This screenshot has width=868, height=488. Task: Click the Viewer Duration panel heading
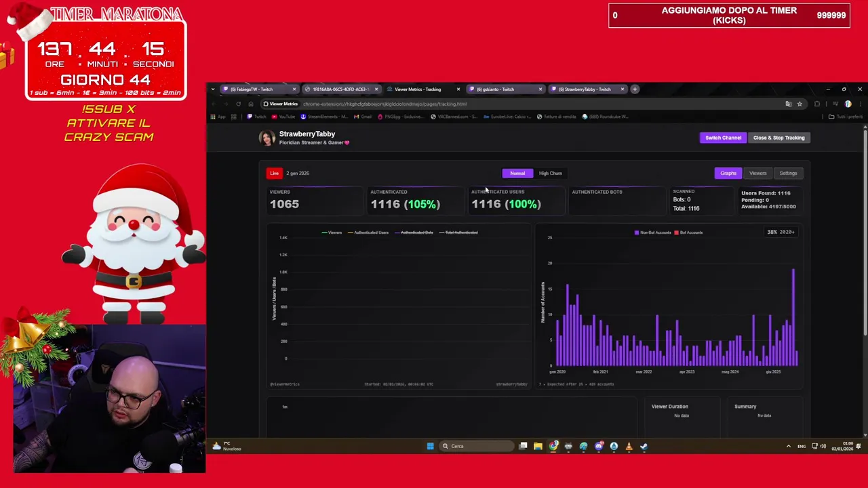point(670,407)
